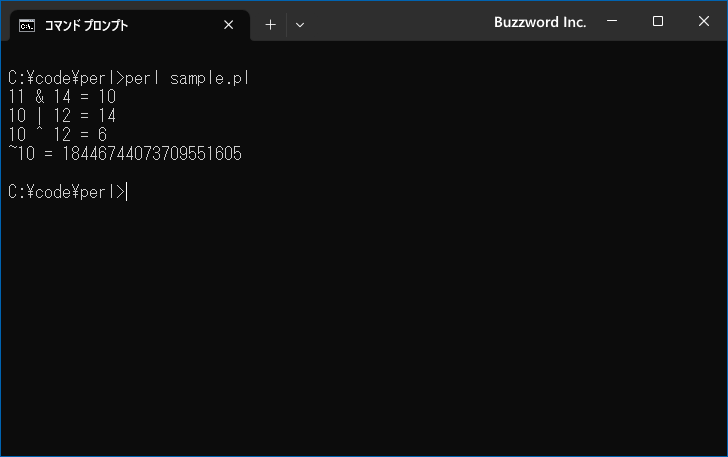The width and height of the screenshot is (728, 457).
Task: Click the ~10 text in the last output line
Action: click(x=21, y=153)
